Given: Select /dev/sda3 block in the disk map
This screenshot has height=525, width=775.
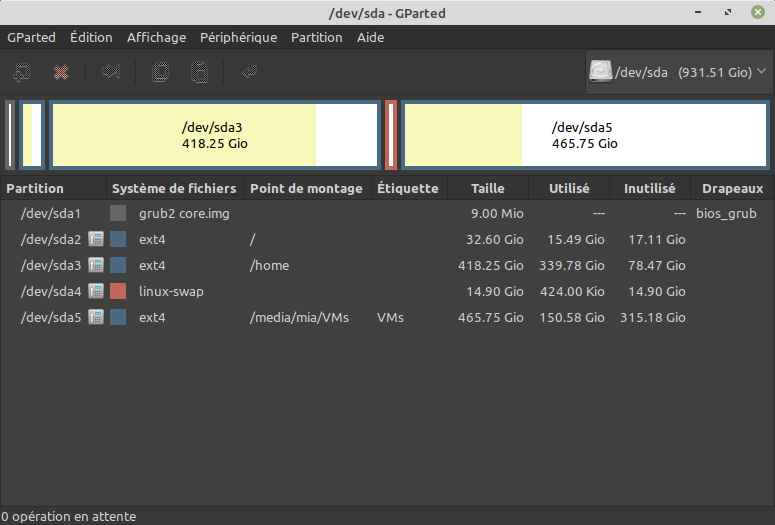Looking at the screenshot, I should point(215,135).
